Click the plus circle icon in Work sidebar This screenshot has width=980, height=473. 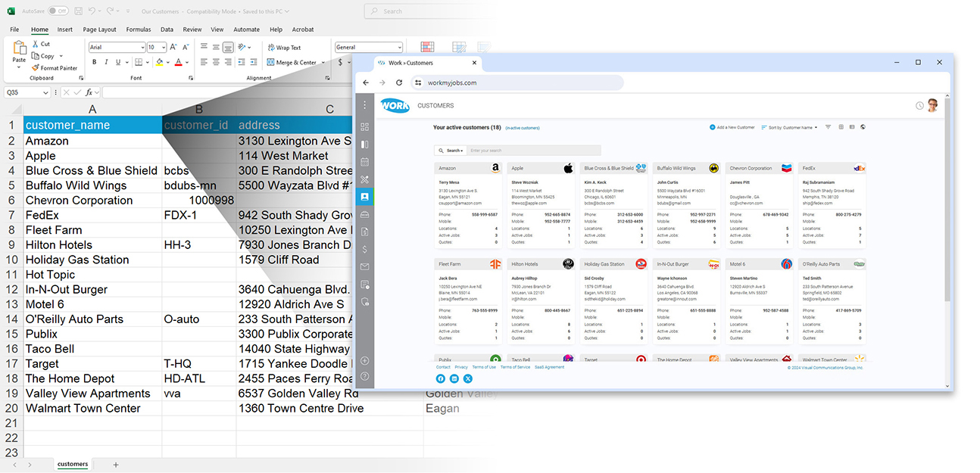point(364,361)
